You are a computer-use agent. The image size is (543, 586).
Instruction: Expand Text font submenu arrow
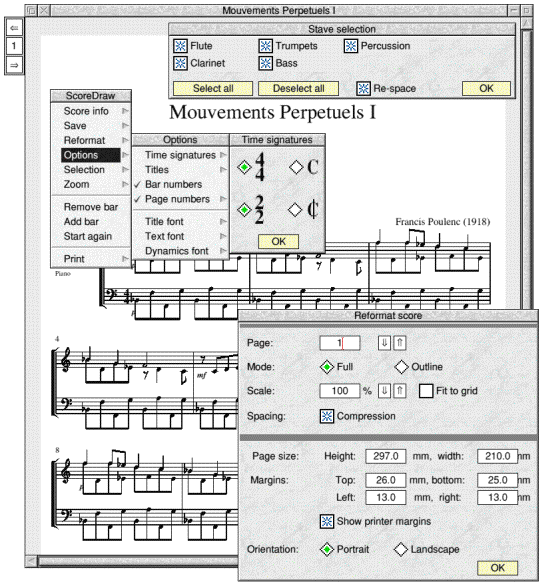tap(223, 236)
